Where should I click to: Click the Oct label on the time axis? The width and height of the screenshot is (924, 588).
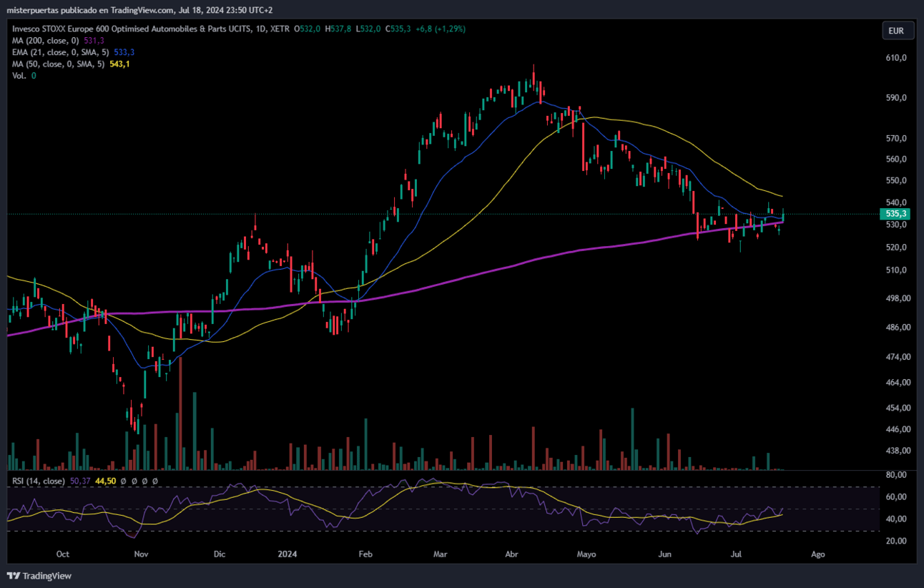pyautogui.click(x=62, y=554)
